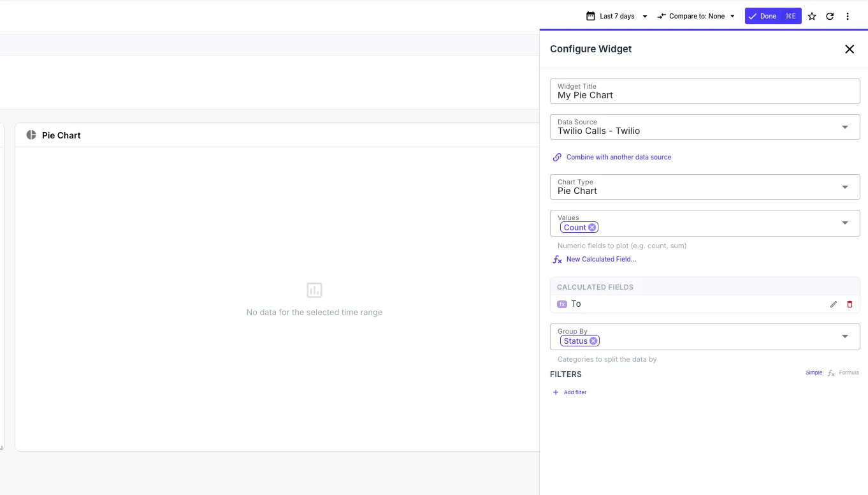Remove the Status group-by chip
The height and width of the screenshot is (495, 868).
coord(593,341)
